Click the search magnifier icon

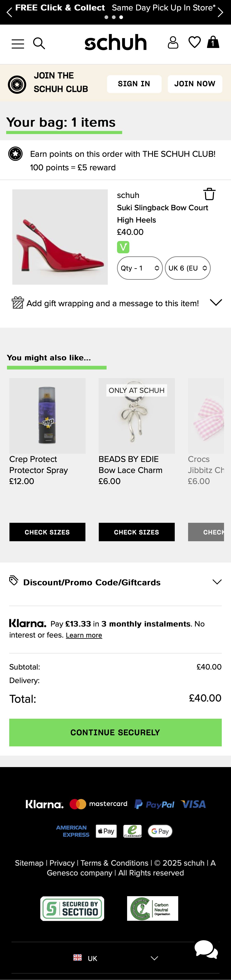click(x=39, y=43)
